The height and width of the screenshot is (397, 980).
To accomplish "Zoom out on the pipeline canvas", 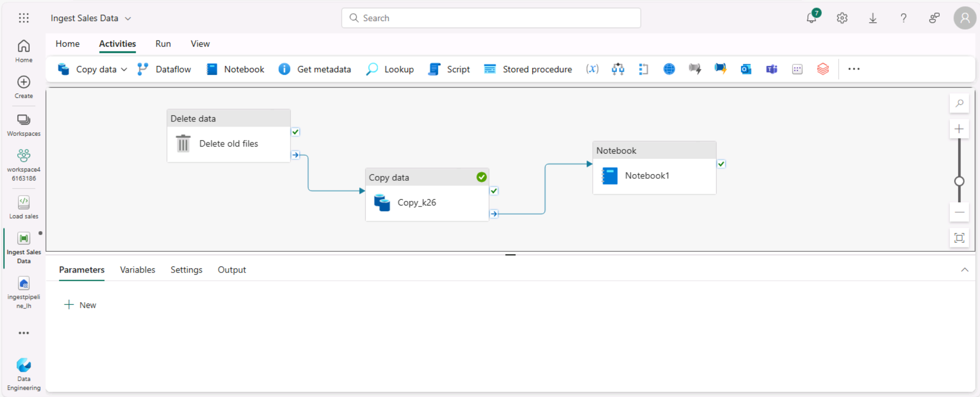I will click(960, 212).
